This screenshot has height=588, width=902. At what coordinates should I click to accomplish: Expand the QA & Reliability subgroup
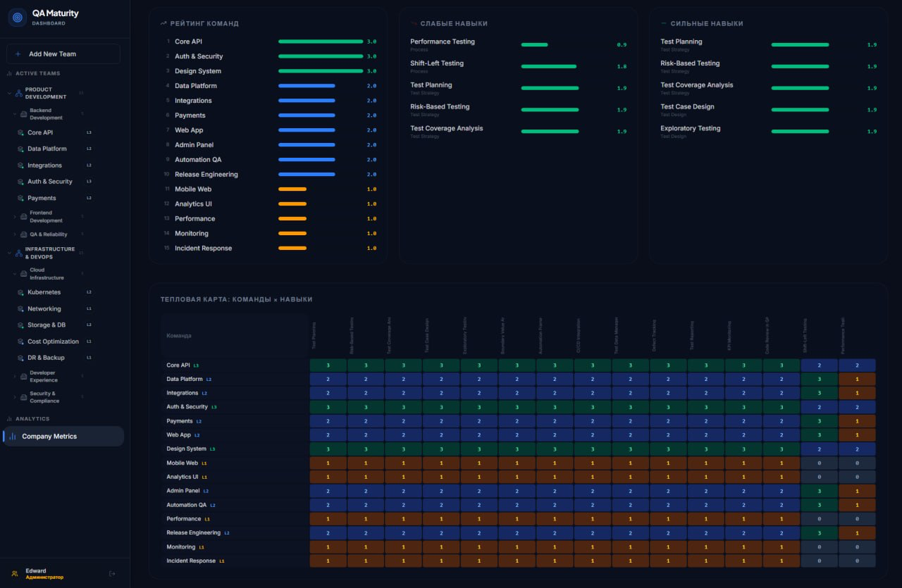15,234
